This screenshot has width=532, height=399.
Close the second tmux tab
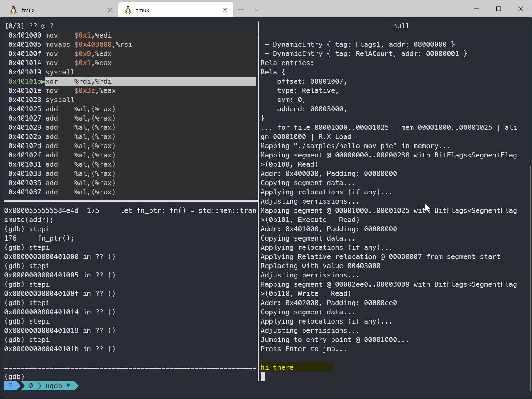coord(225,10)
